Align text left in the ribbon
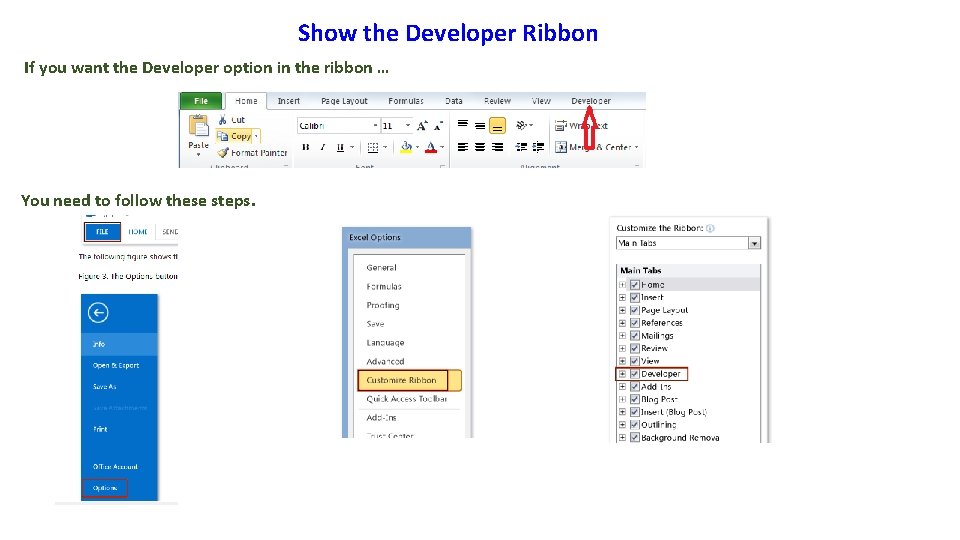The width and height of the screenshot is (960, 540). point(463,147)
